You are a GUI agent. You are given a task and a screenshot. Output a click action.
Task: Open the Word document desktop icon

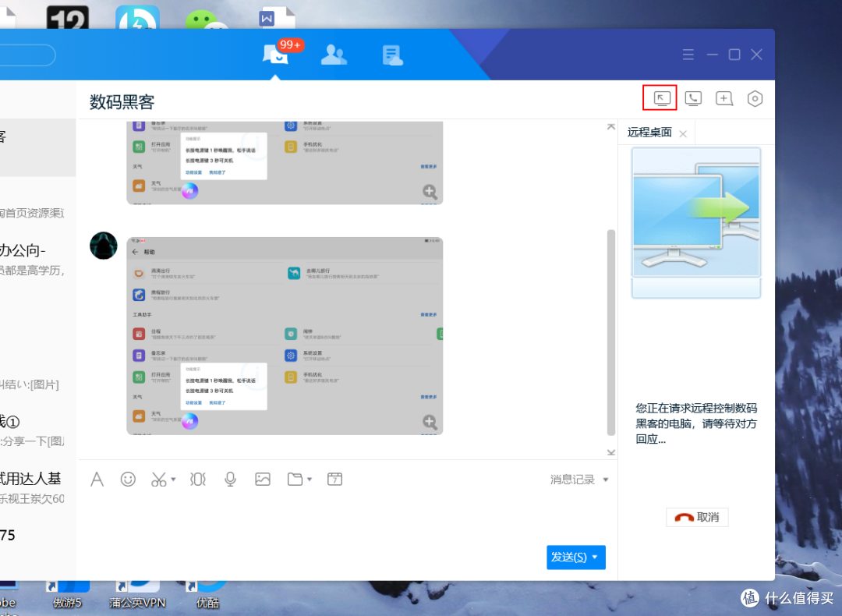tap(277, 18)
